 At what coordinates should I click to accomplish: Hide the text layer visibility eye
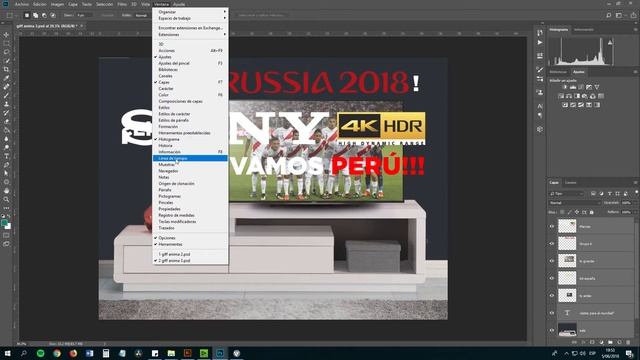(552, 313)
